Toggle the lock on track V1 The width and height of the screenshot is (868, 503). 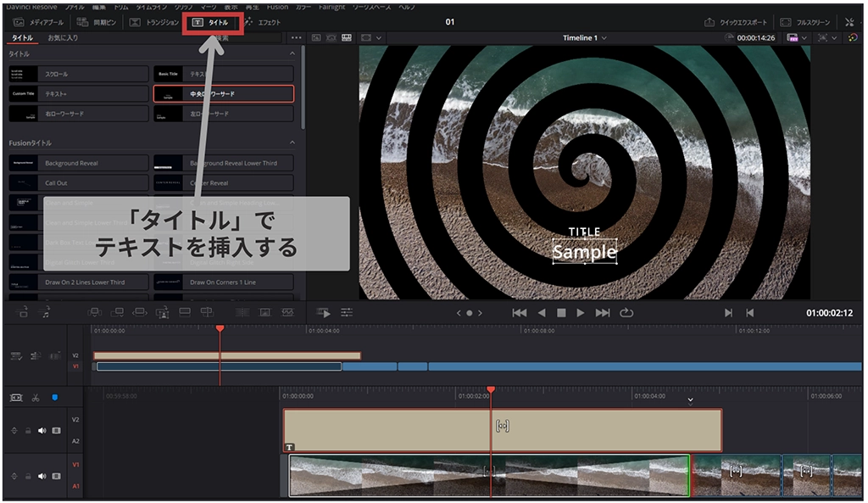click(x=27, y=476)
